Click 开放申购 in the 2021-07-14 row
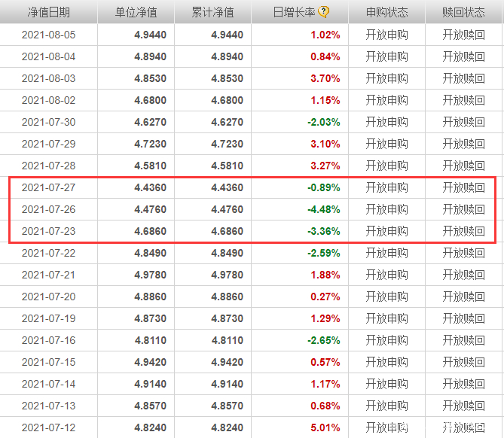The width and height of the screenshot is (504, 438). point(386,384)
